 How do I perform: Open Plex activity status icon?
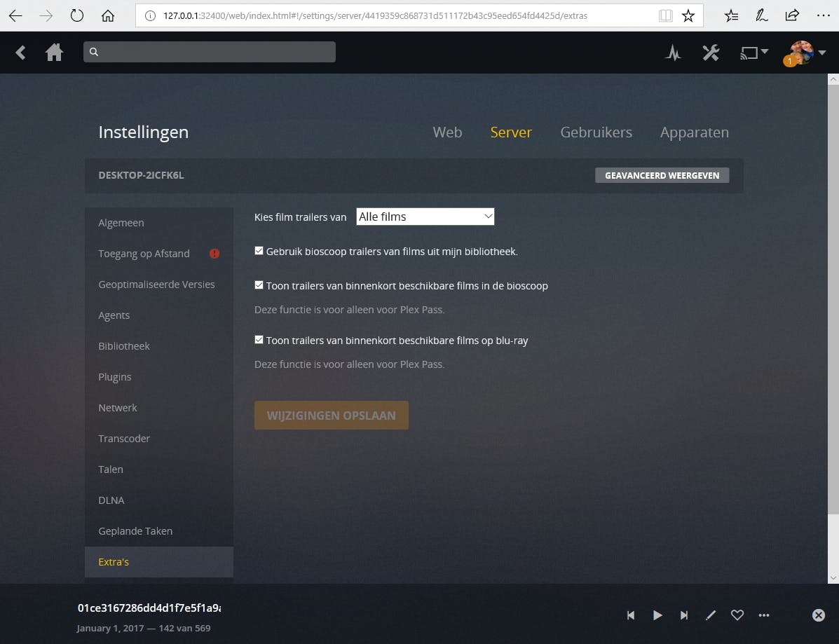pos(673,53)
